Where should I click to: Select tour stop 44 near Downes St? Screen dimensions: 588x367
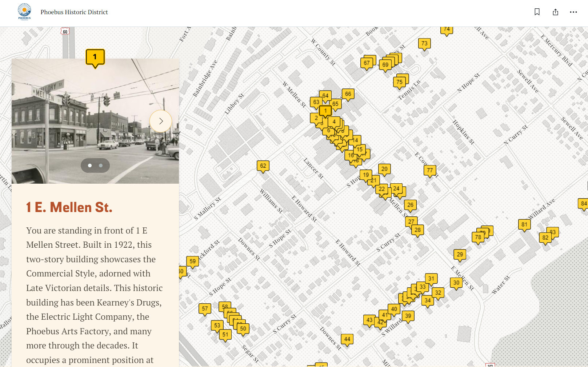point(347,338)
